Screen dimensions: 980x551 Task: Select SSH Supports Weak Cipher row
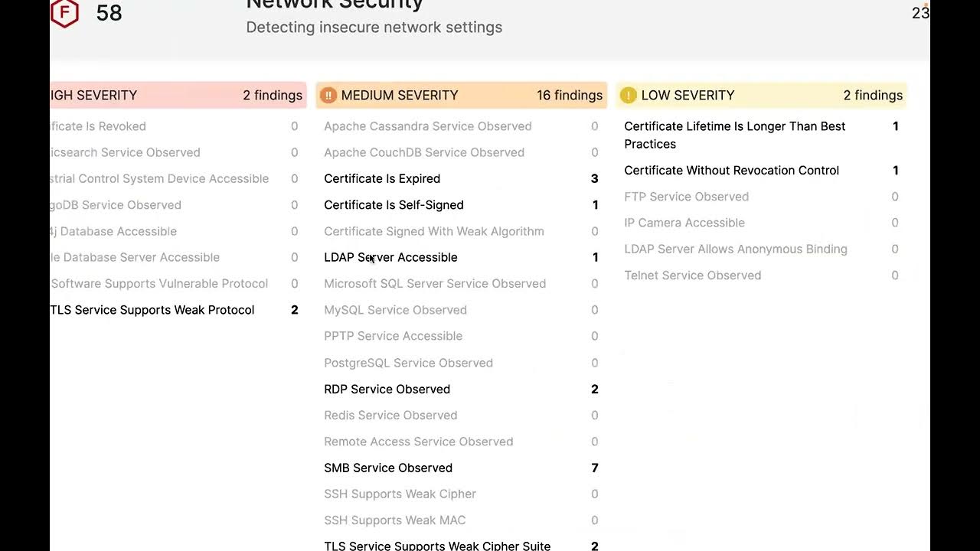pyautogui.click(x=461, y=494)
